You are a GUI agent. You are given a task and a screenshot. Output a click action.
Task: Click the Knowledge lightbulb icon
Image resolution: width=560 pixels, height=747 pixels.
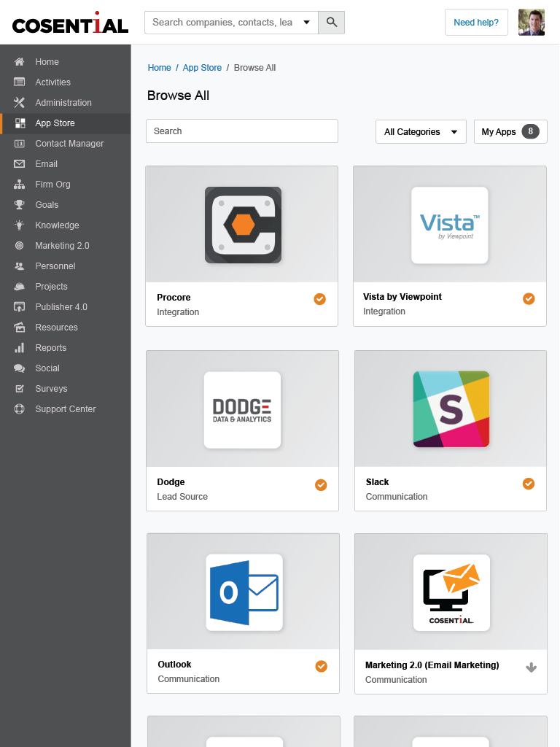point(19,225)
